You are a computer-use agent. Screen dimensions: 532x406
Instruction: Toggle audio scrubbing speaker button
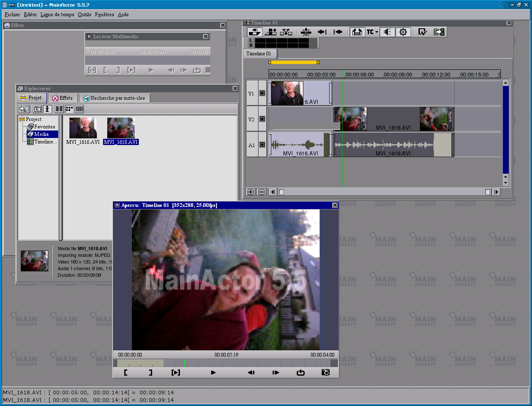(x=387, y=32)
